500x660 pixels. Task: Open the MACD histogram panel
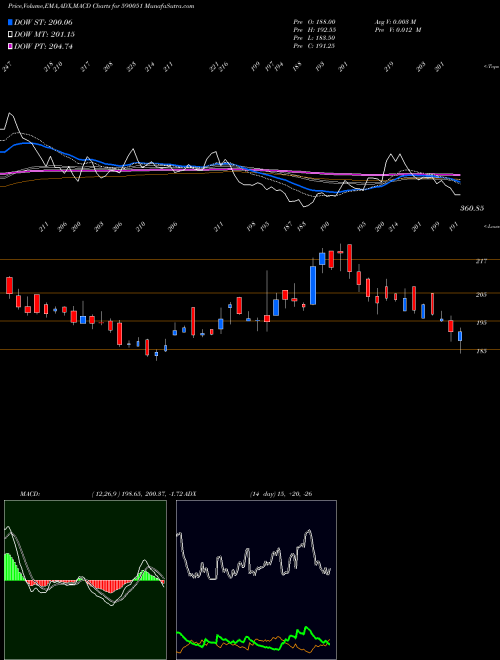[85, 580]
